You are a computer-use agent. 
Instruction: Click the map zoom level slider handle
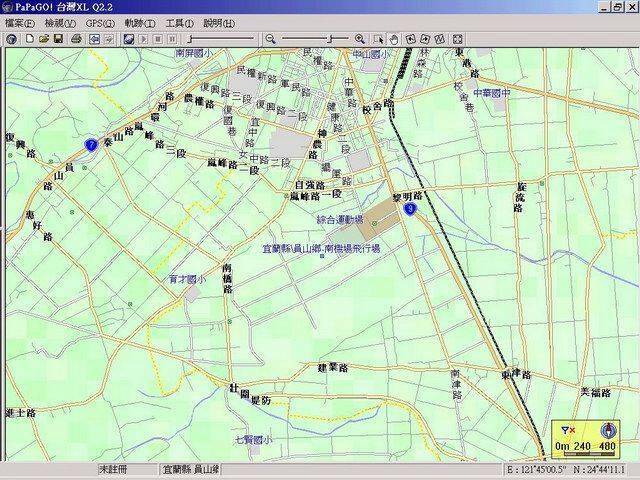pyautogui.click(x=332, y=39)
